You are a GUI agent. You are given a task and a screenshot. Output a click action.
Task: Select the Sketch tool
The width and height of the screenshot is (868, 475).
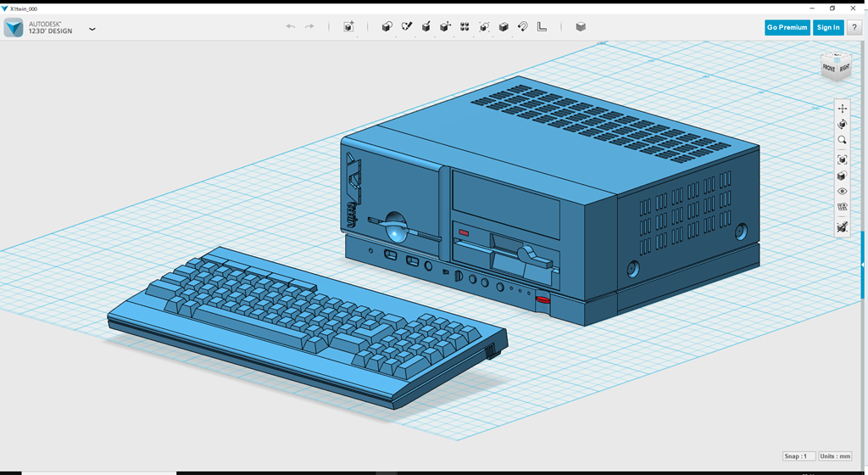coord(406,27)
